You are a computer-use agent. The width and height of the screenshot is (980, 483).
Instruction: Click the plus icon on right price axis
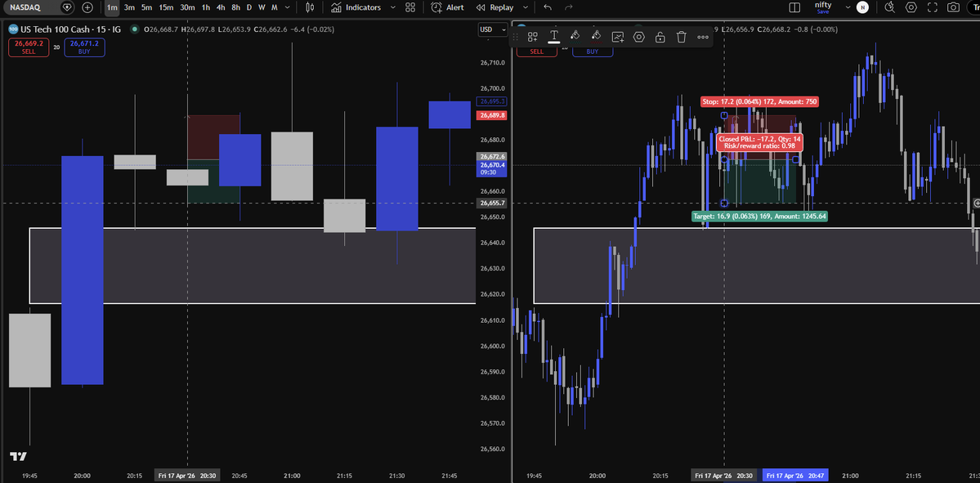coord(976,203)
